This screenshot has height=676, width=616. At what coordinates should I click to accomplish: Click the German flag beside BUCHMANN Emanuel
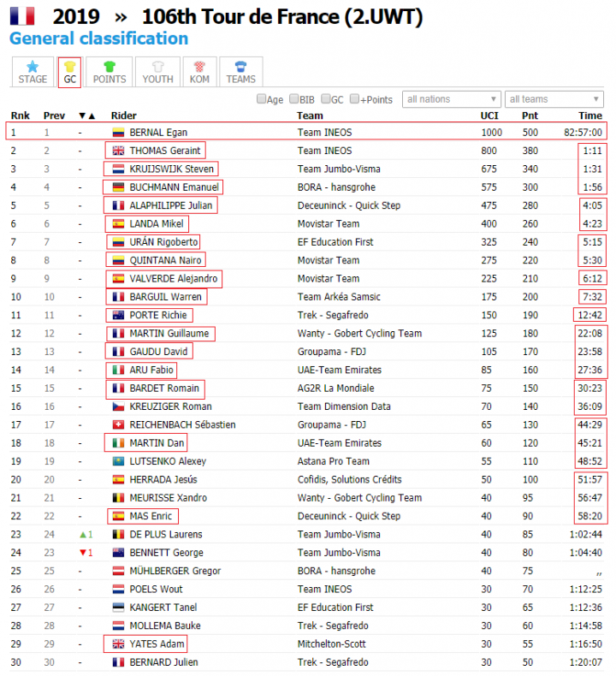click(x=118, y=187)
